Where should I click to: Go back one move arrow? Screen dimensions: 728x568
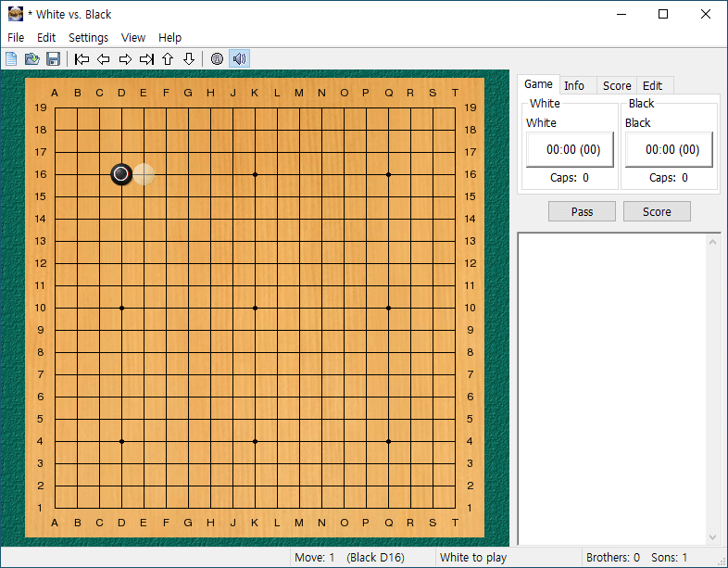click(x=103, y=59)
